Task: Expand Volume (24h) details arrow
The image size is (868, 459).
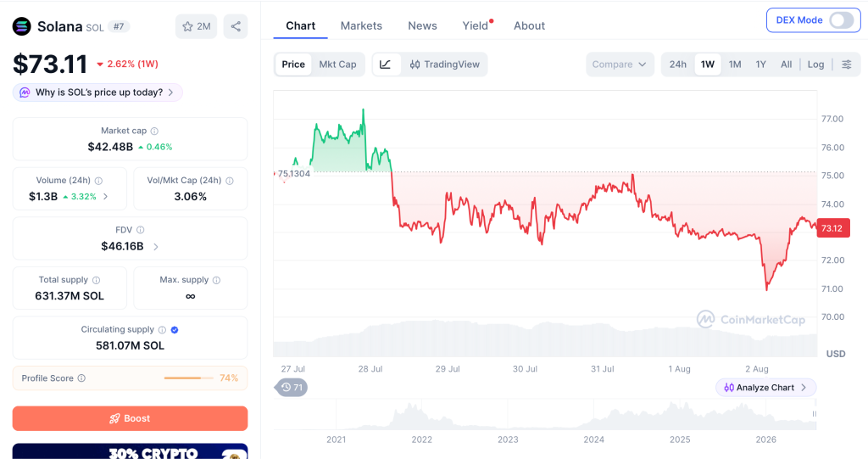Action: (x=106, y=196)
